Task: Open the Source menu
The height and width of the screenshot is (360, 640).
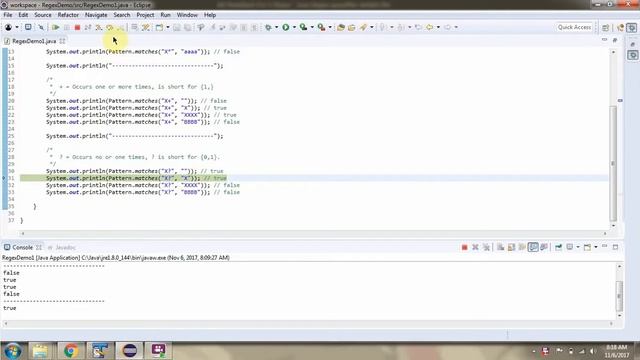Action: tap(43, 15)
